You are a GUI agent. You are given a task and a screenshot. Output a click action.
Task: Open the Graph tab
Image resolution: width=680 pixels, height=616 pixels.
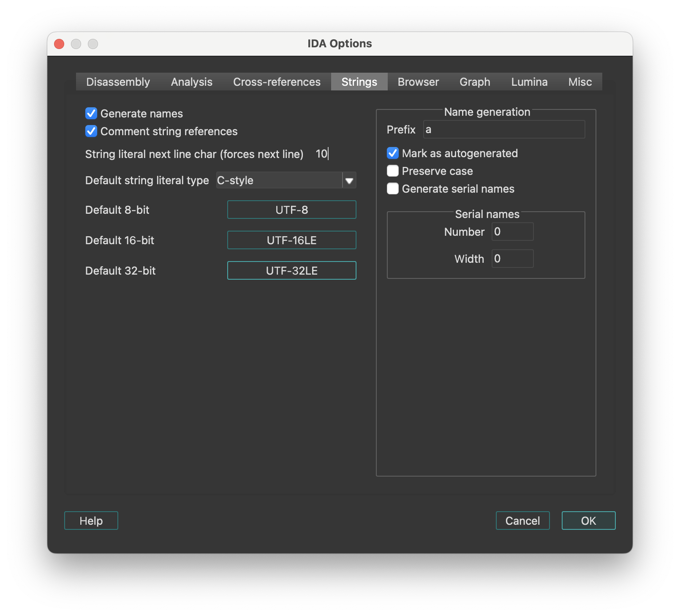[x=474, y=82]
